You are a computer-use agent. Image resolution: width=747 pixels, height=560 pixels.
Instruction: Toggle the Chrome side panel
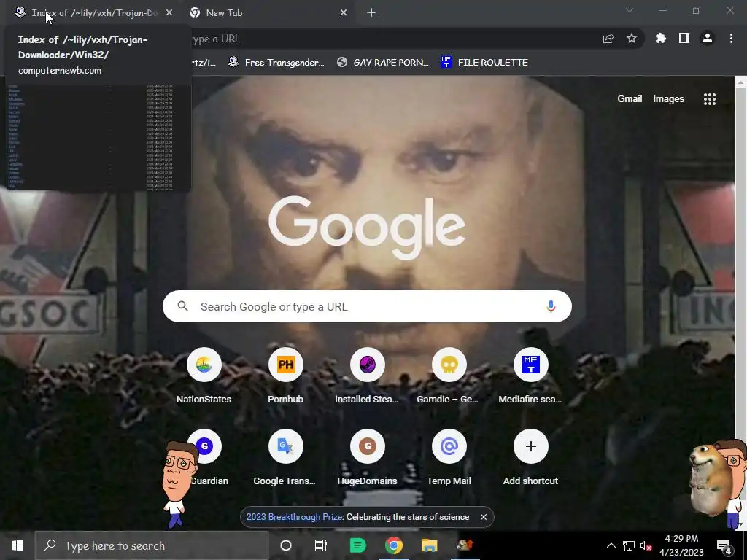(x=684, y=39)
